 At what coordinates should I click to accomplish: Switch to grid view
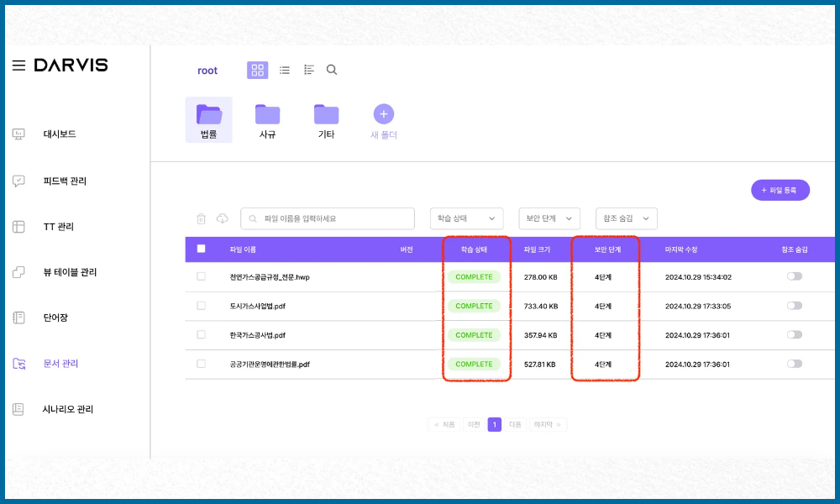click(x=257, y=70)
